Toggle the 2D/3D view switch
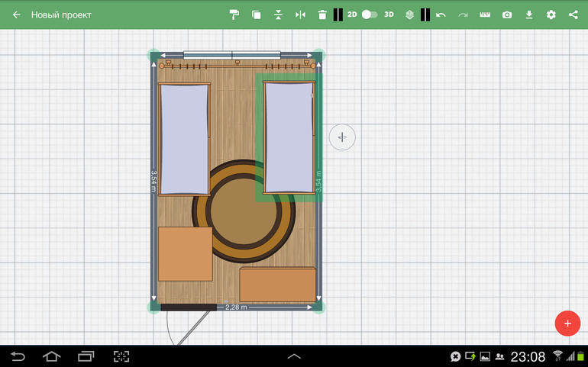Viewport: 588px width, 367px height. click(x=370, y=14)
